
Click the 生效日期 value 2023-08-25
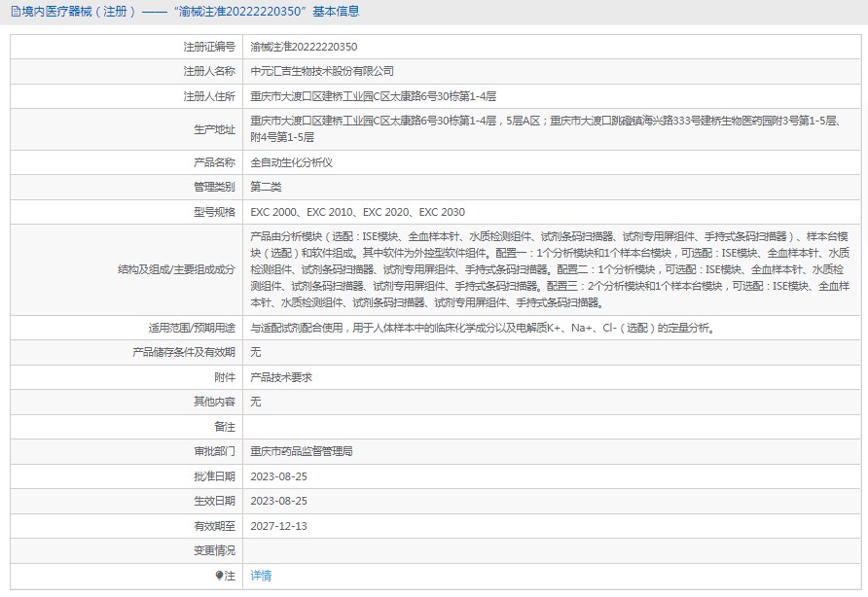click(x=278, y=501)
